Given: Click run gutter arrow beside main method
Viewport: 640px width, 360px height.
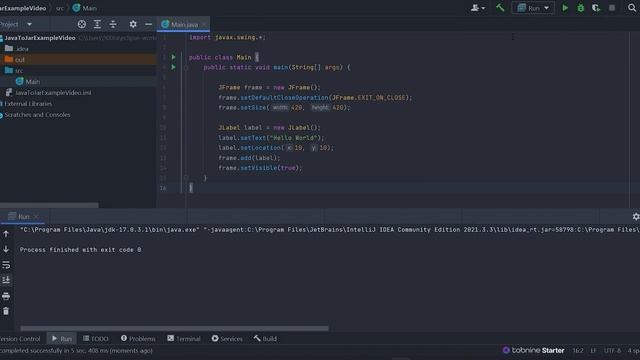Looking at the screenshot, I should 173,67.
